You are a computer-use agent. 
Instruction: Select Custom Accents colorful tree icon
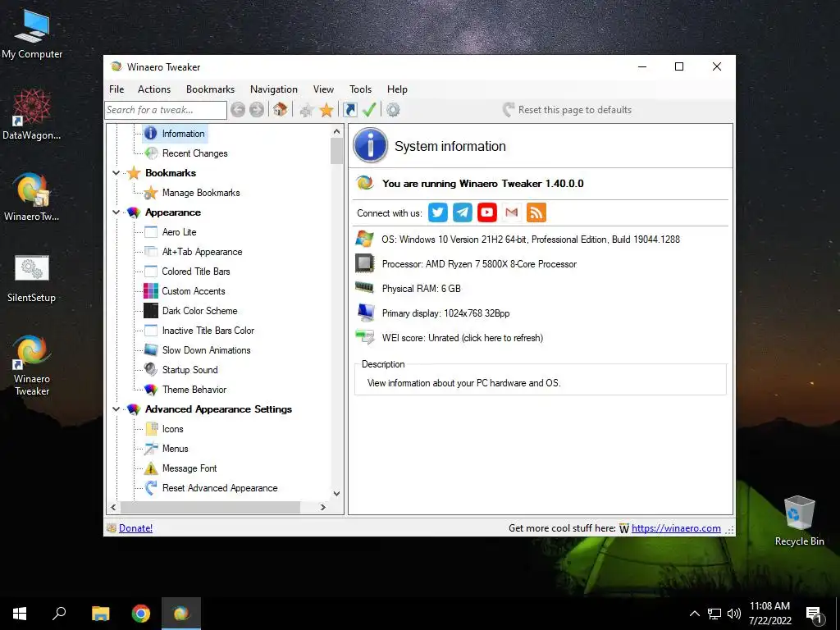tap(151, 291)
